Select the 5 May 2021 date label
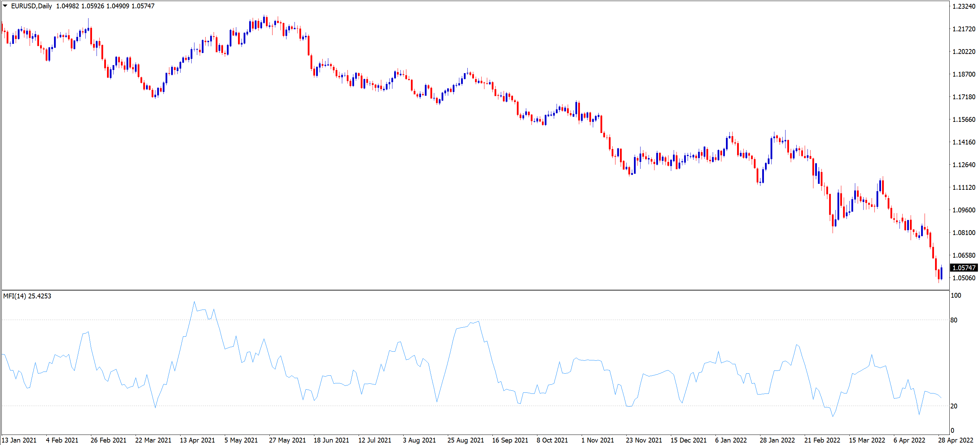This screenshot has width=980, height=445. (241, 440)
